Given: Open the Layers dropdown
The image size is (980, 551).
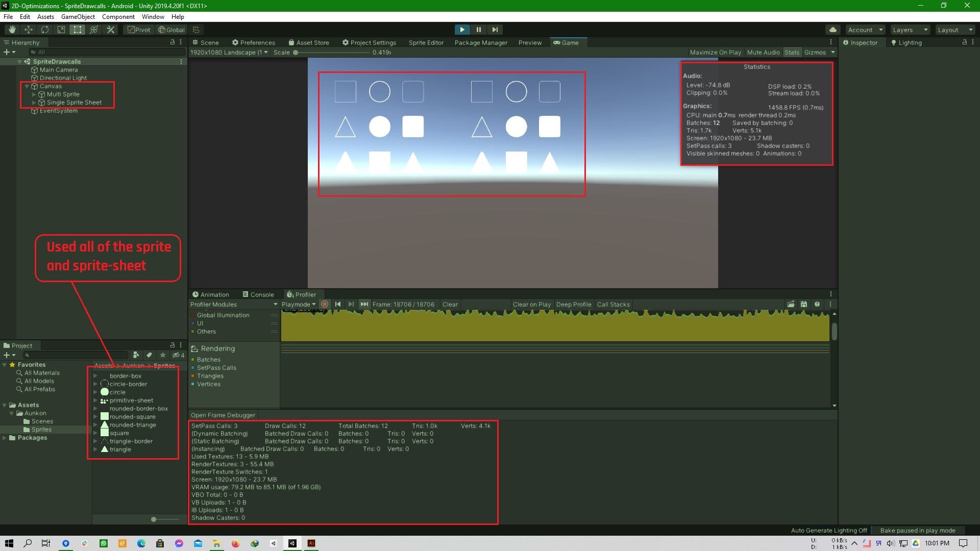Looking at the screenshot, I should tap(910, 30).
